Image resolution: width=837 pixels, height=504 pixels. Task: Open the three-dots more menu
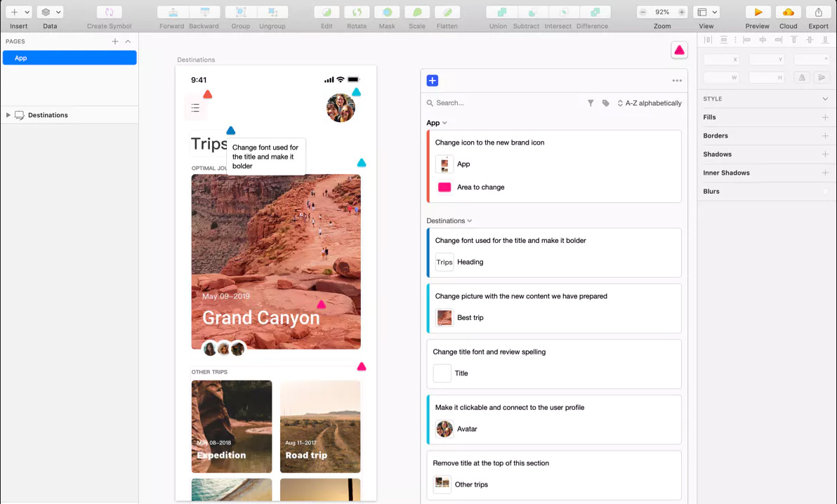tap(677, 81)
